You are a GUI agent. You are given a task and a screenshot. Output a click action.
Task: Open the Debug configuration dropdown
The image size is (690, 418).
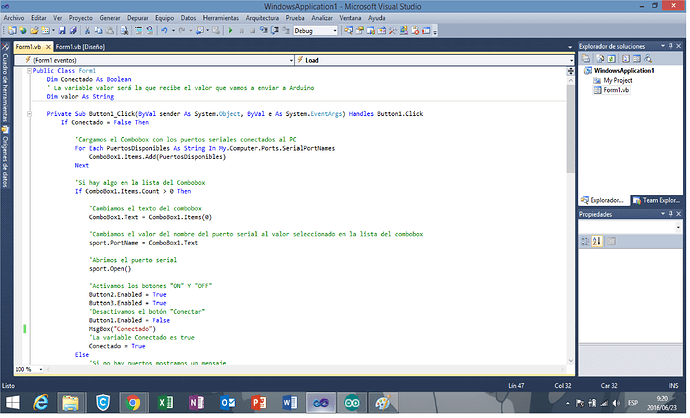pos(336,31)
